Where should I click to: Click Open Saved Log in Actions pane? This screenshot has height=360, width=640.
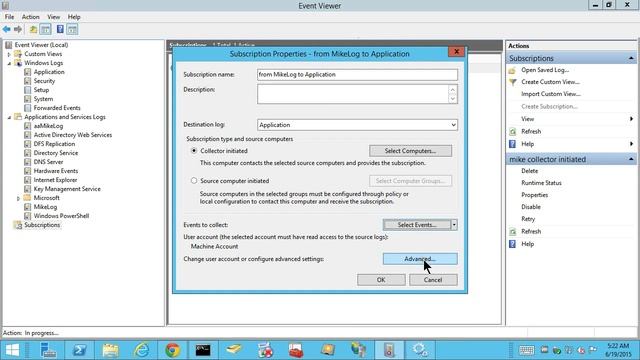(545, 70)
